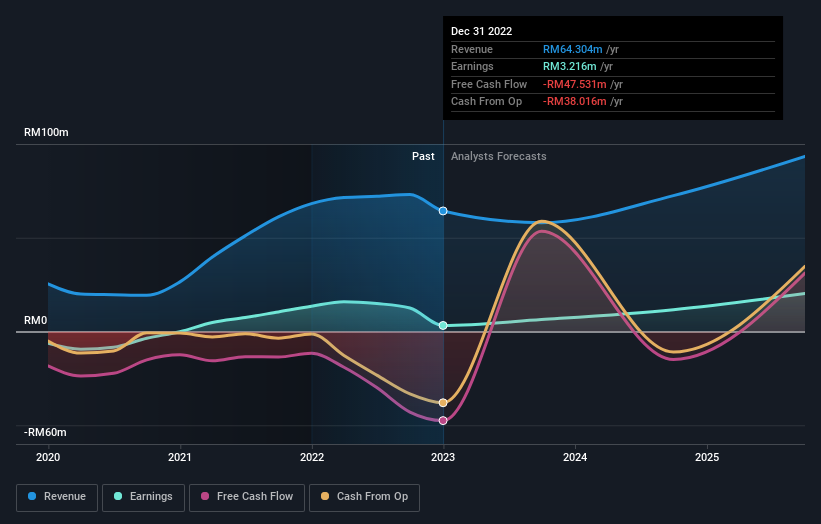Viewport: 821px width, 524px height.
Task: Click the blue Revenue data point at 2023
Action: [443, 211]
